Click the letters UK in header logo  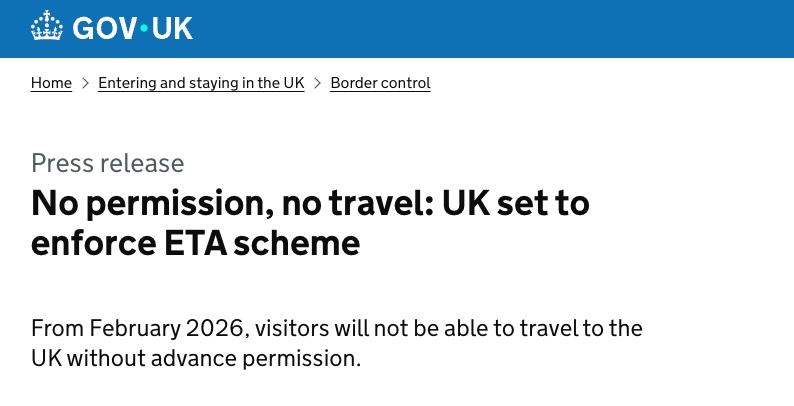[171, 29]
